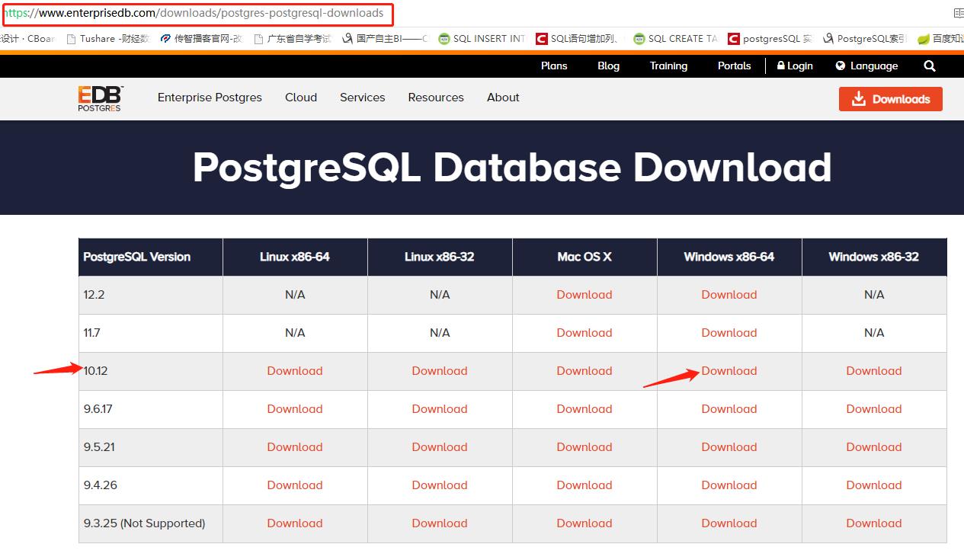Click the 'PostgreSQL Version' column header

point(151,257)
